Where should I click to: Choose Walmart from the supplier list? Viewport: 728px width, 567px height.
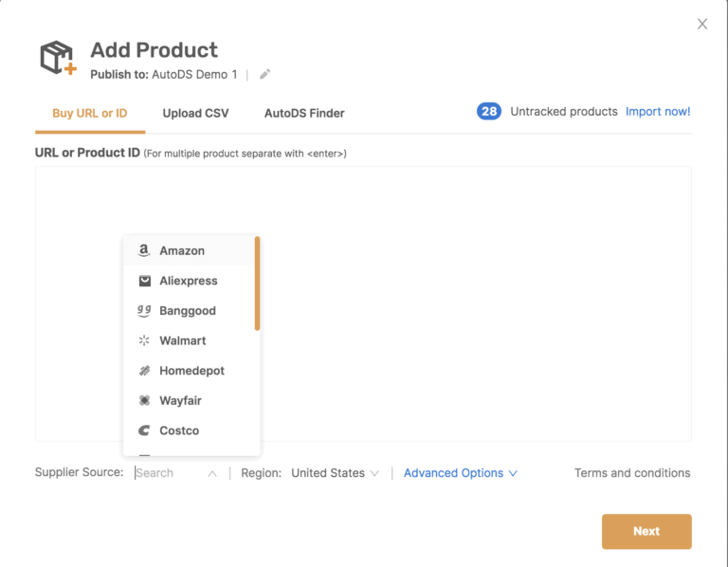coord(190,340)
